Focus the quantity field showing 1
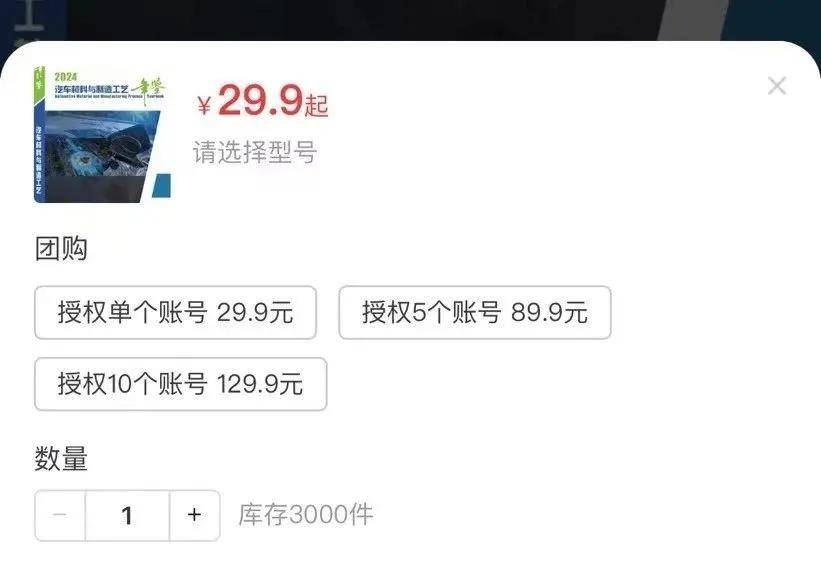Image resolution: width=821 pixels, height=573 pixels. [x=127, y=515]
